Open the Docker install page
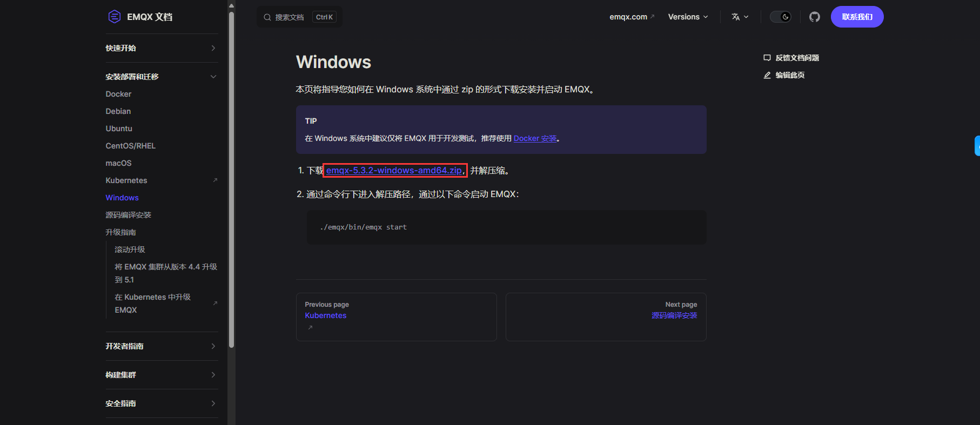The height and width of the screenshot is (425, 980). (118, 94)
